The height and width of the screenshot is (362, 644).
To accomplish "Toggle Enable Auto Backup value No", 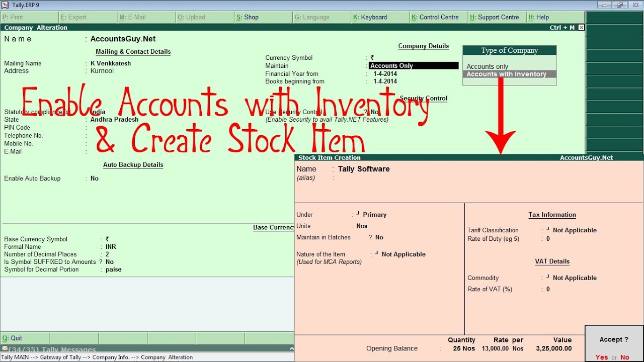I will pos(95,178).
